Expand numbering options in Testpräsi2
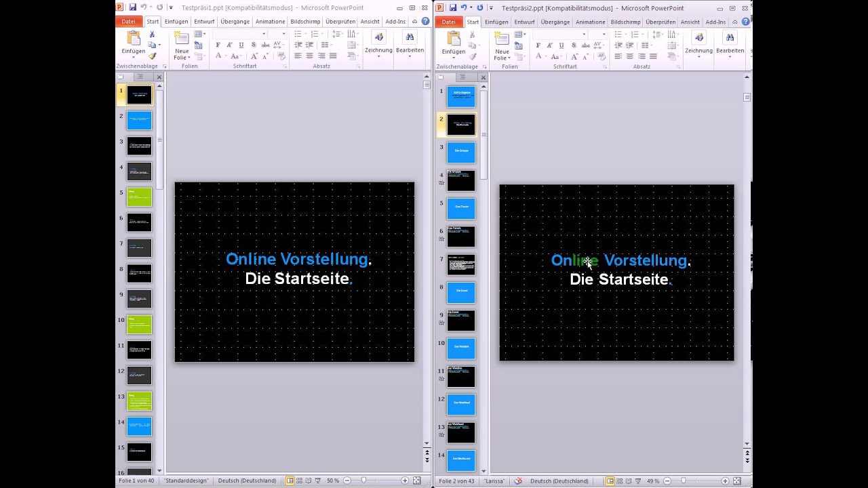The image size is (868, 488). pos(643,35)
